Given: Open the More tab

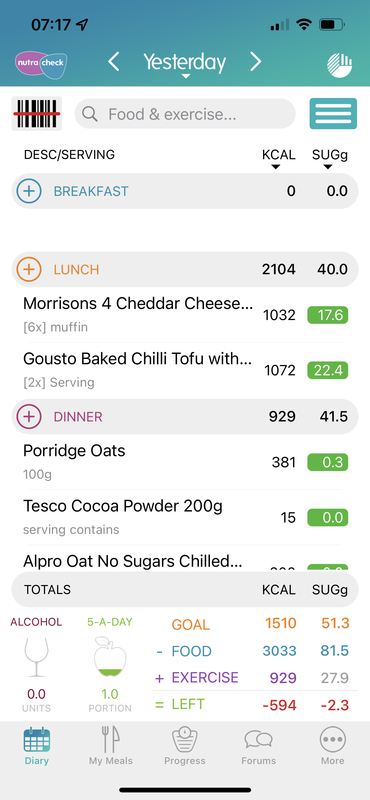Looking at the screenshot, I should 333,746.
